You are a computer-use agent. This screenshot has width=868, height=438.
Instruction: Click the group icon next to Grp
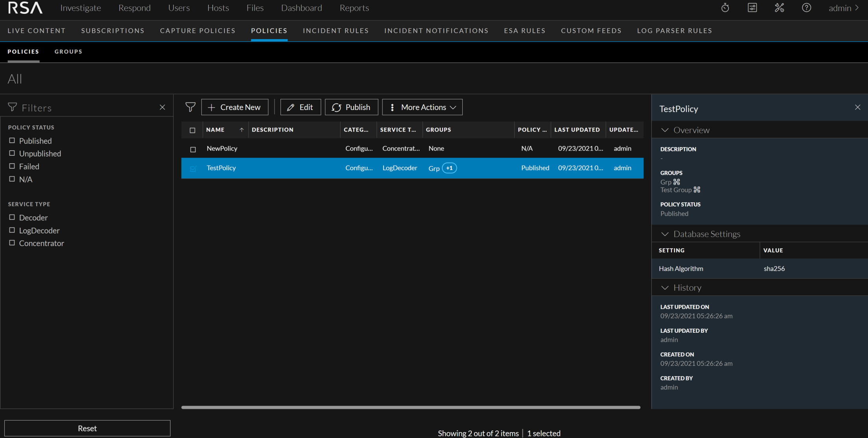pyautogui.click(x=677, y=182)
